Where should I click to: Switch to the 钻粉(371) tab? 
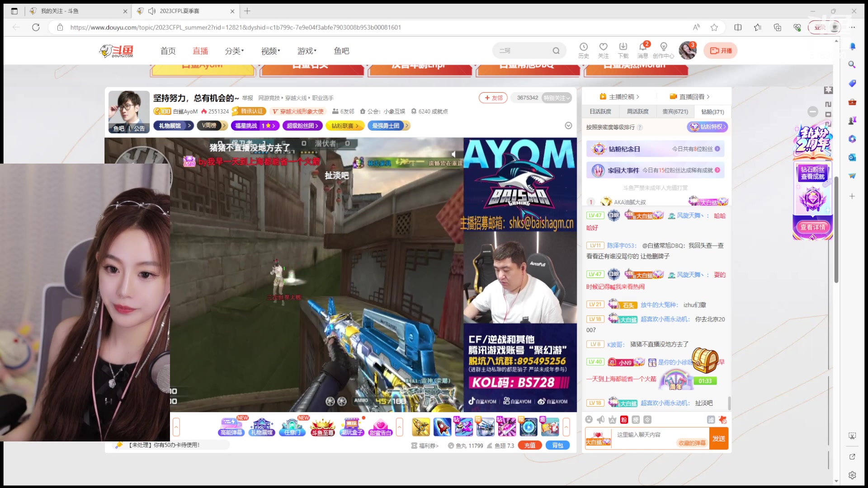point(712,112)
